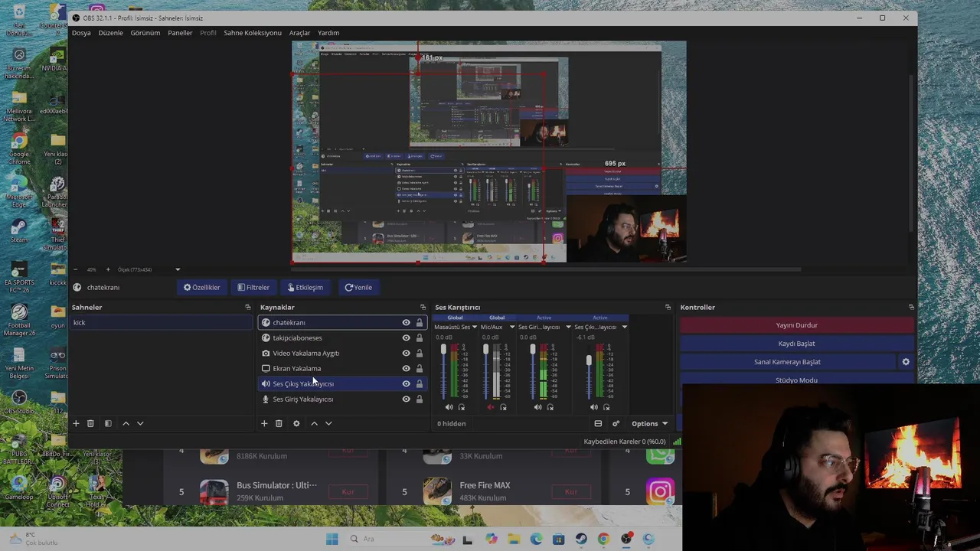
Task: Move source up arrow in Kaynaklar
Action: point(314,423)
